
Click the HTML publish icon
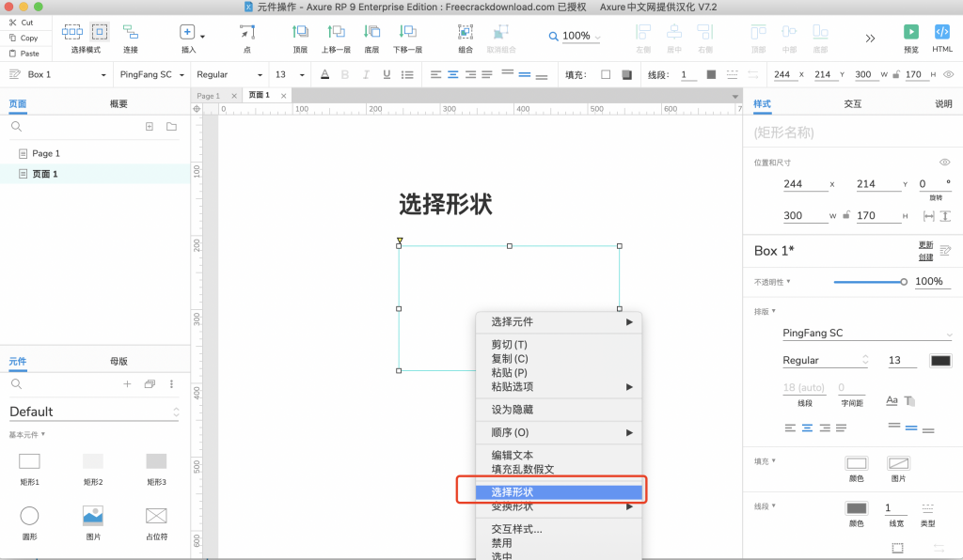(x=941, y=32)
